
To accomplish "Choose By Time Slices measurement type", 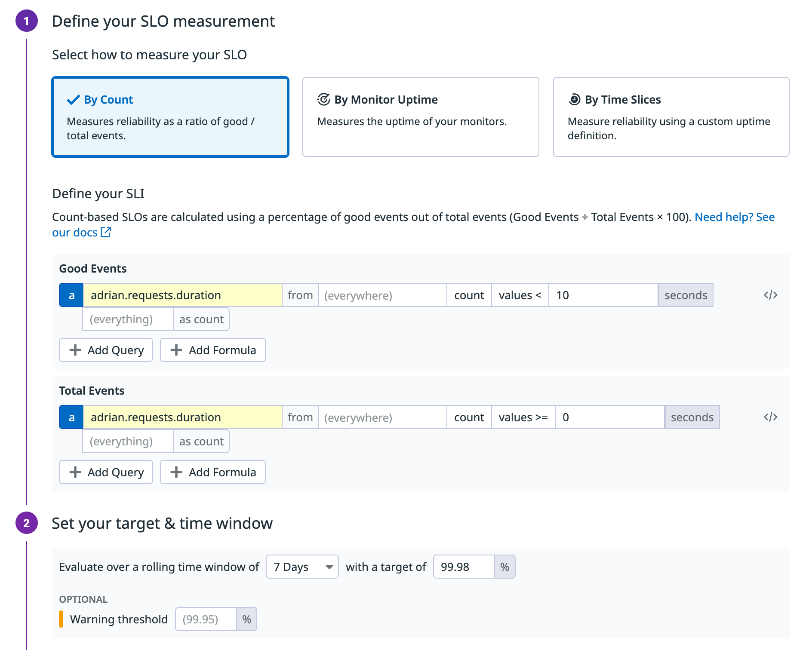I will coord(671,117).
